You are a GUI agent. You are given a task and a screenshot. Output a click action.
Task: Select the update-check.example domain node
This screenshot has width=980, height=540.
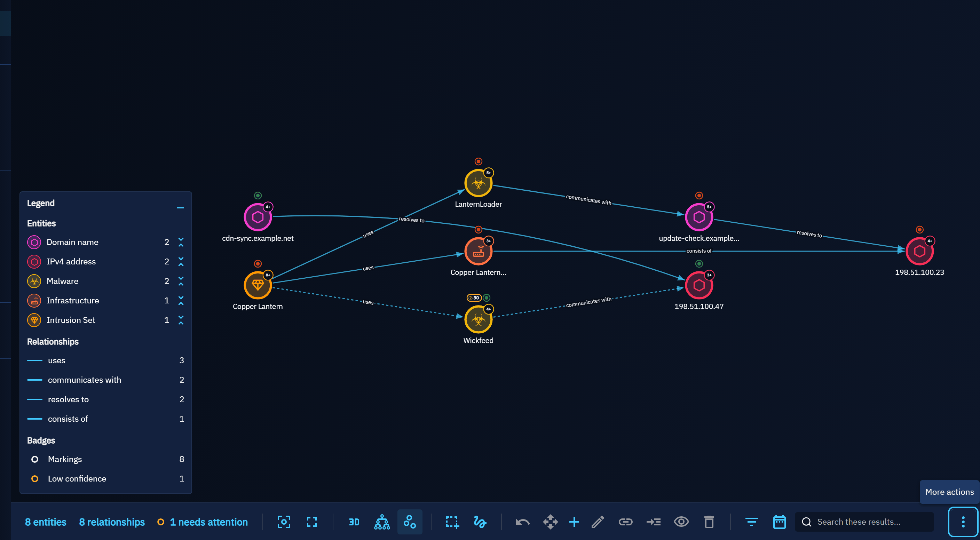699,217
